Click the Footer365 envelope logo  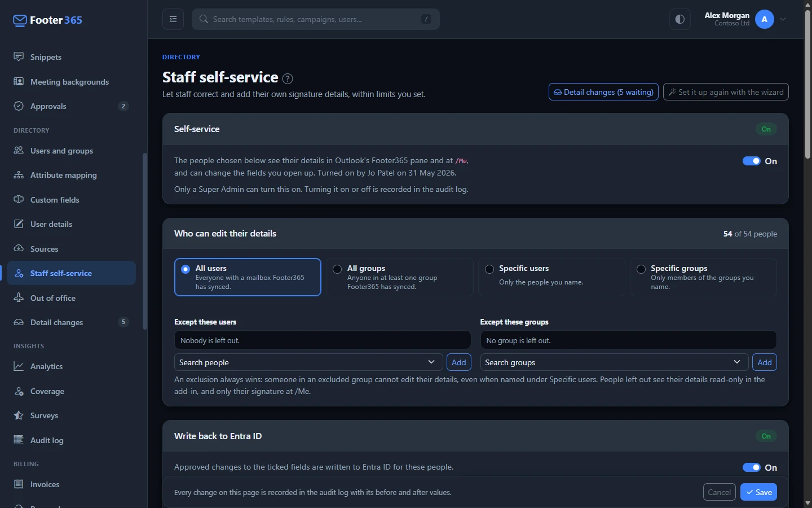[20, 21]
